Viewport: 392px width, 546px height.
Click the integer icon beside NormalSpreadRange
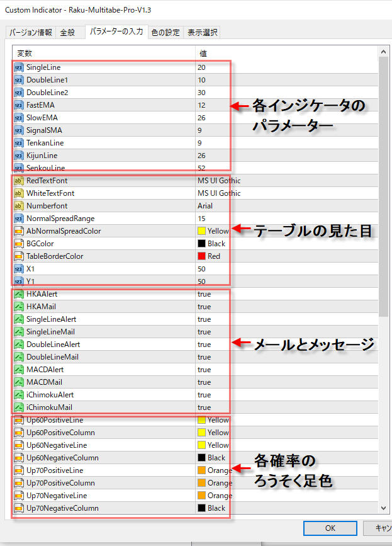coord(18,219)
